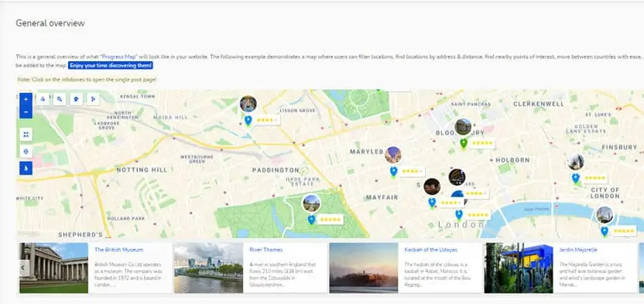Zoom in with the plus map button
The height and width of the screenshot is (304, 644).
click(x=26, y=99)
